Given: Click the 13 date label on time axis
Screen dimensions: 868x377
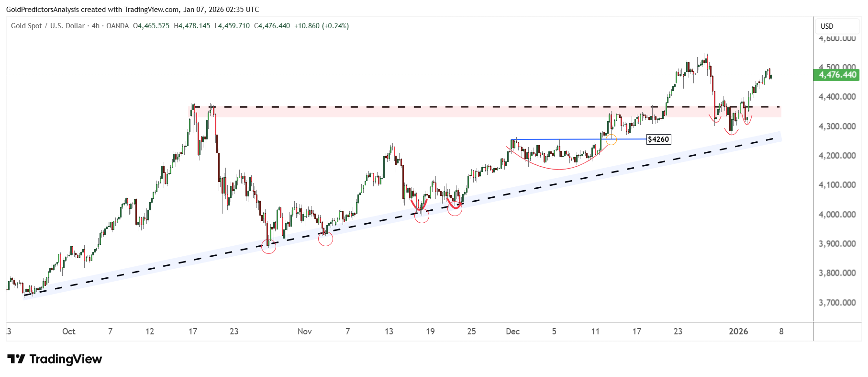Looking at the screenshot, I should tap(389, 331).
